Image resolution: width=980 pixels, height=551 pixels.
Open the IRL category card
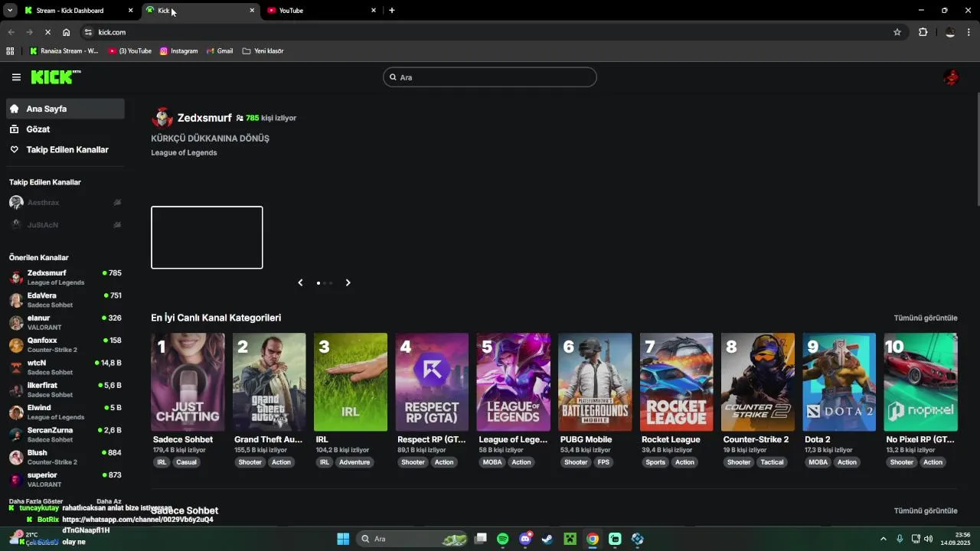[x=351, y=382]
